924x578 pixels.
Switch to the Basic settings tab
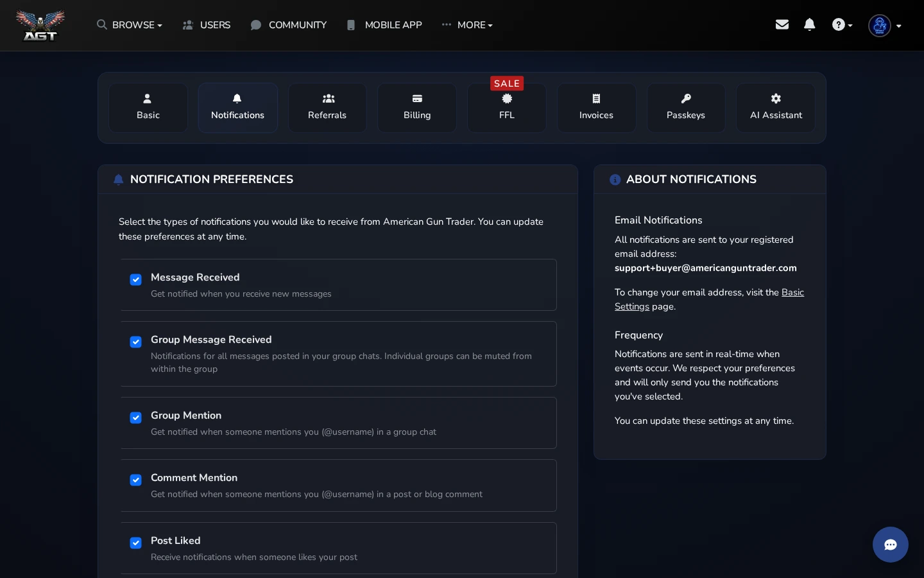tap(148, 108)
